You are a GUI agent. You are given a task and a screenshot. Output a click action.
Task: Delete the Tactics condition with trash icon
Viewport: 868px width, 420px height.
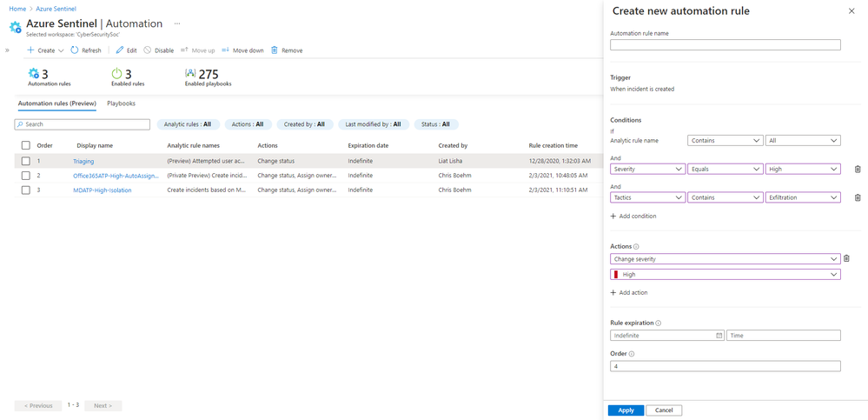858,197
